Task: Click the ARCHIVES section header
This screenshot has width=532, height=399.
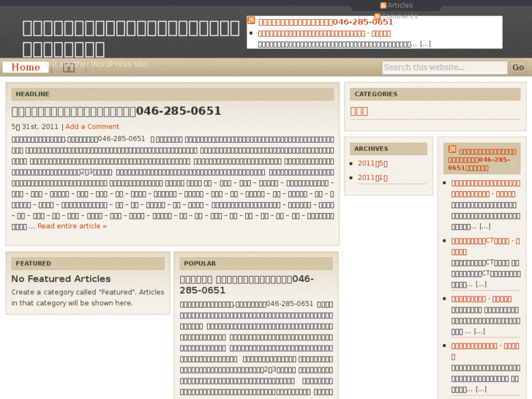Action: point(389,149)
